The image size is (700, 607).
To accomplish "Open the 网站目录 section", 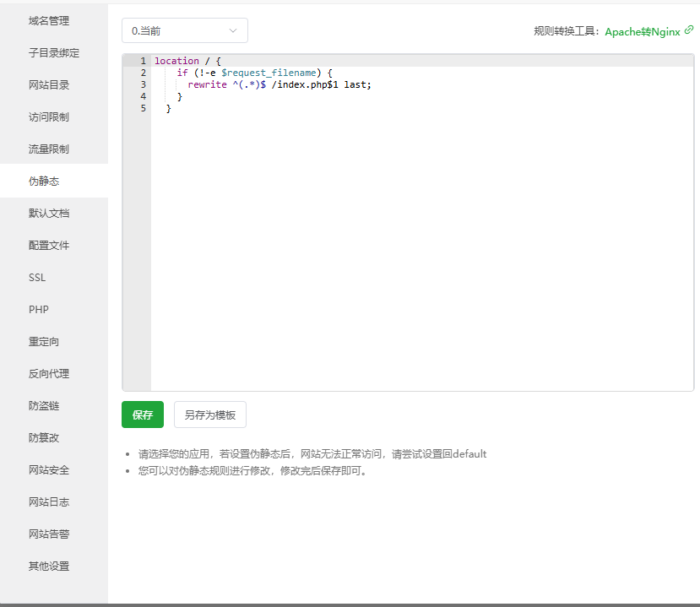I will click(x=43, y=84).
